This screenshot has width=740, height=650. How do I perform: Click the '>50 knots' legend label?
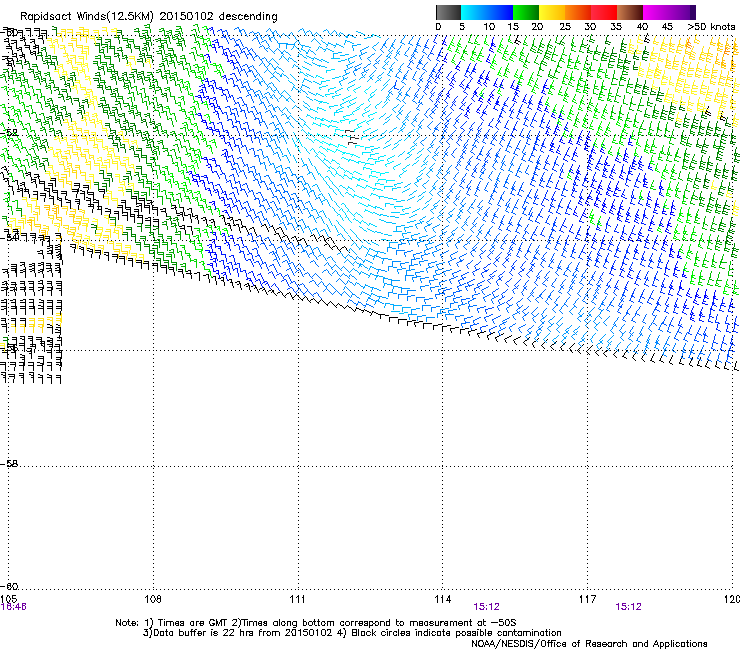pyautogui.click(x=711, y=27)
